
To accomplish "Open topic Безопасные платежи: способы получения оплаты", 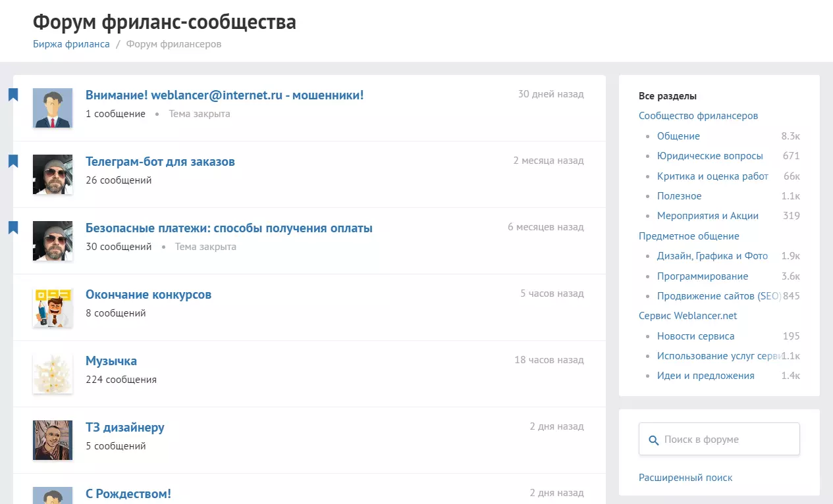I will [229, 228].
